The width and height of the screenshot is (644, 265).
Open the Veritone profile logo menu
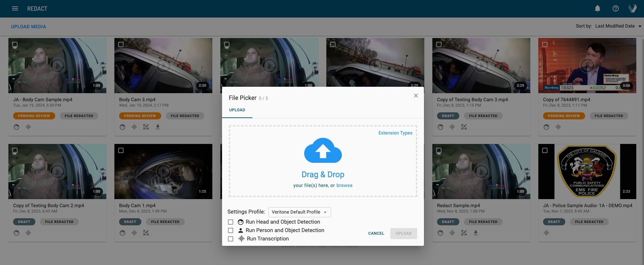(x=633, y=8)
